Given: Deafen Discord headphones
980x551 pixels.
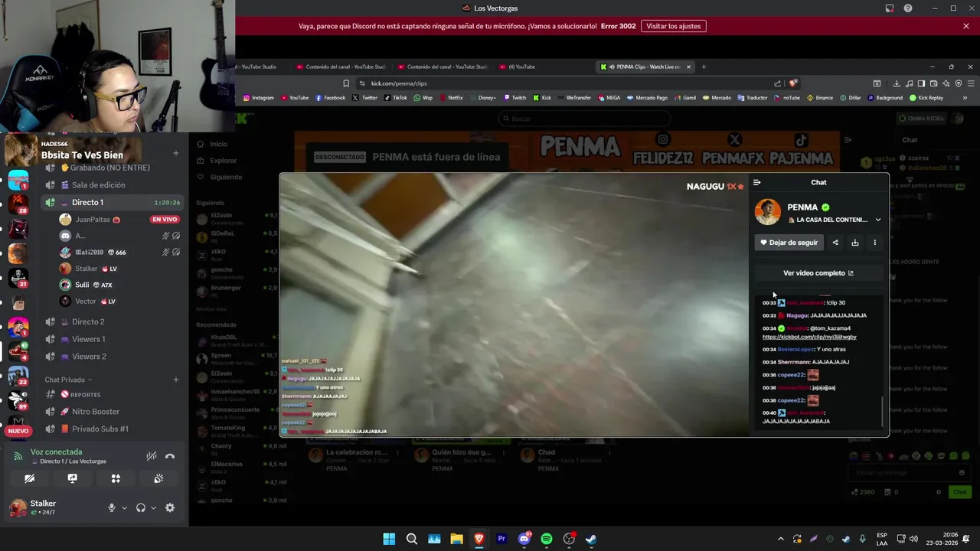Looking at the screenshot, I should pyautogui.click(x=141, y=507).
